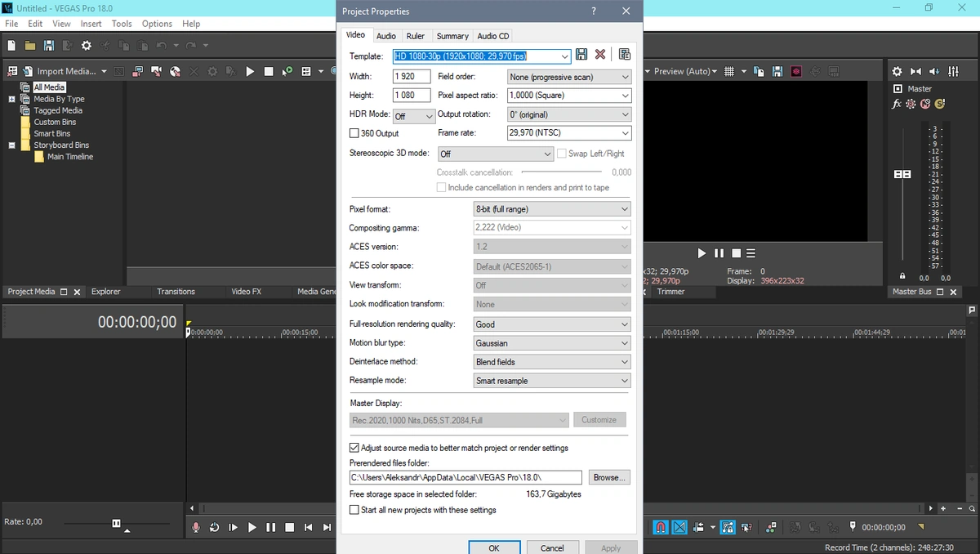
Task: Switch to the Summary tab
Action: pos(452,36)
